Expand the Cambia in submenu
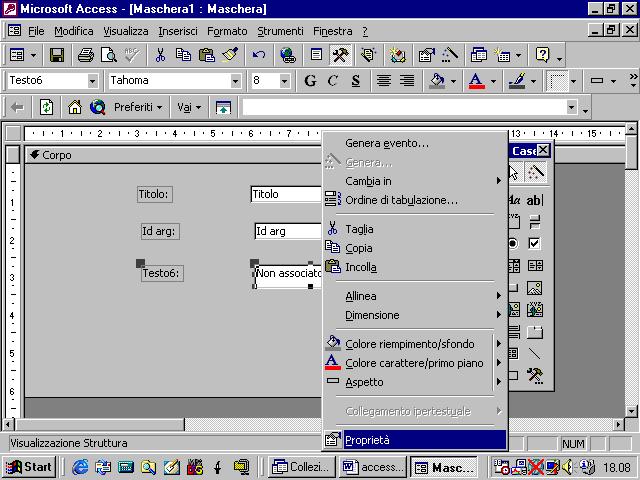The height and width of the screenshot is (480, 640). pyautogui.click(x=416, y=181)
